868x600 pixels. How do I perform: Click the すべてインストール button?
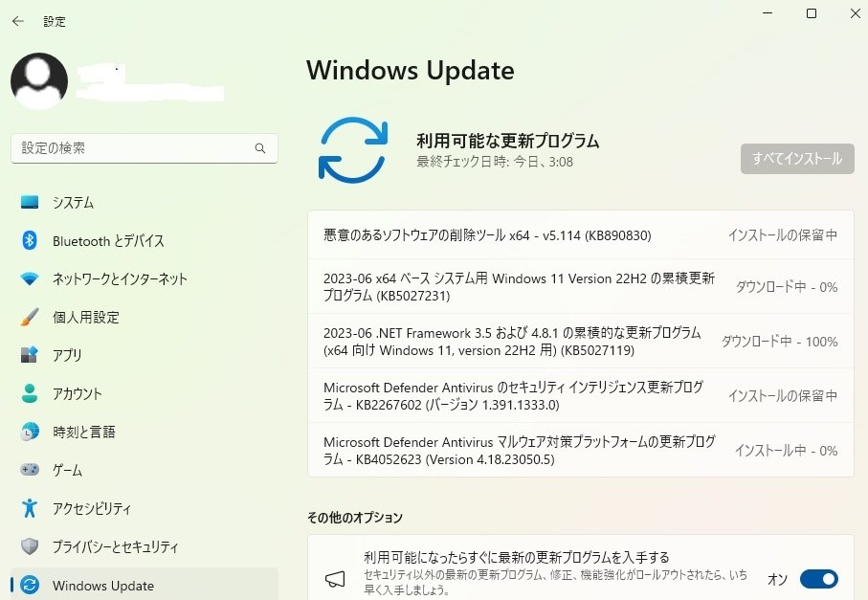point(797,159)
